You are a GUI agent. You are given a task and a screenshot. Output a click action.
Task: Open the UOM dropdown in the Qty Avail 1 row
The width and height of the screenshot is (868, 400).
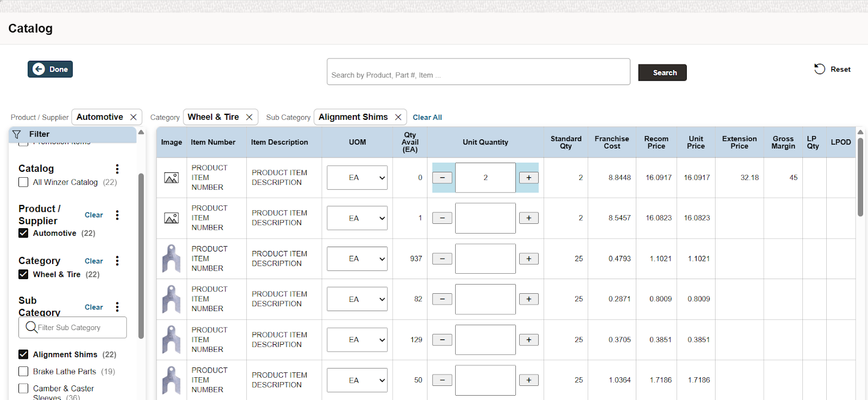[357, 218]
